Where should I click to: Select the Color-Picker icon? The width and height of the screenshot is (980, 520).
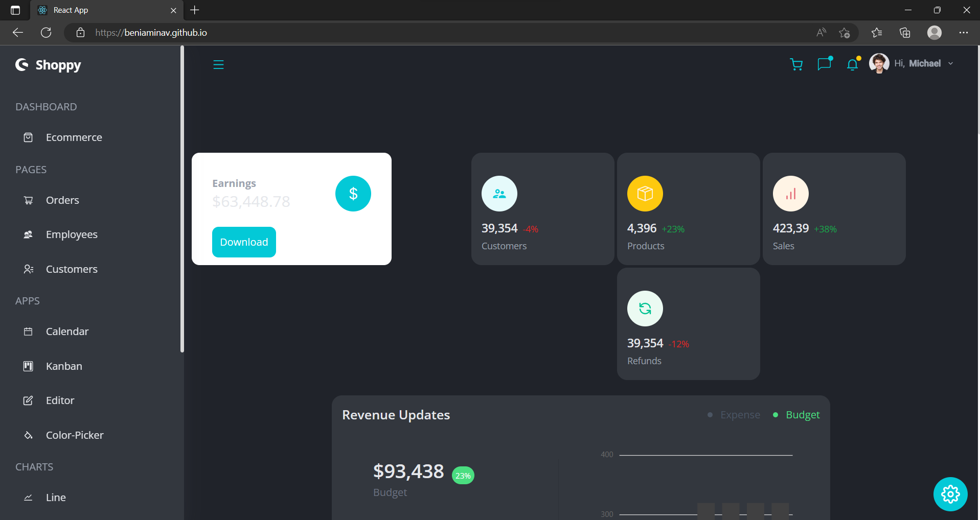28,435
